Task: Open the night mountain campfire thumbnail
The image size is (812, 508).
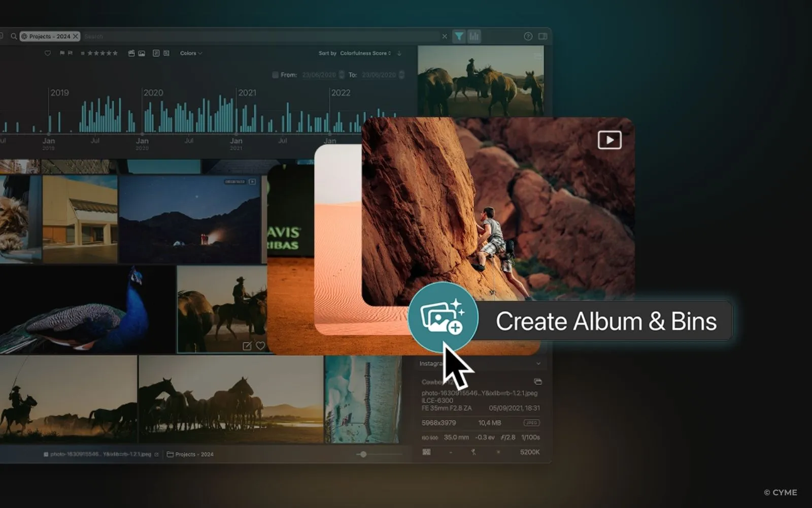Action: 190,219
